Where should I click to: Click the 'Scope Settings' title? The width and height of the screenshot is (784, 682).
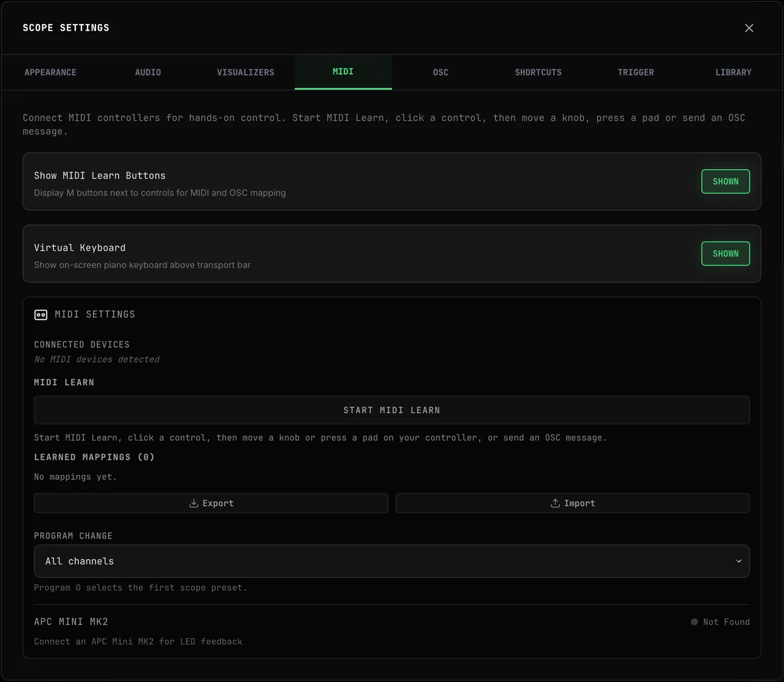tap(66, 28)
